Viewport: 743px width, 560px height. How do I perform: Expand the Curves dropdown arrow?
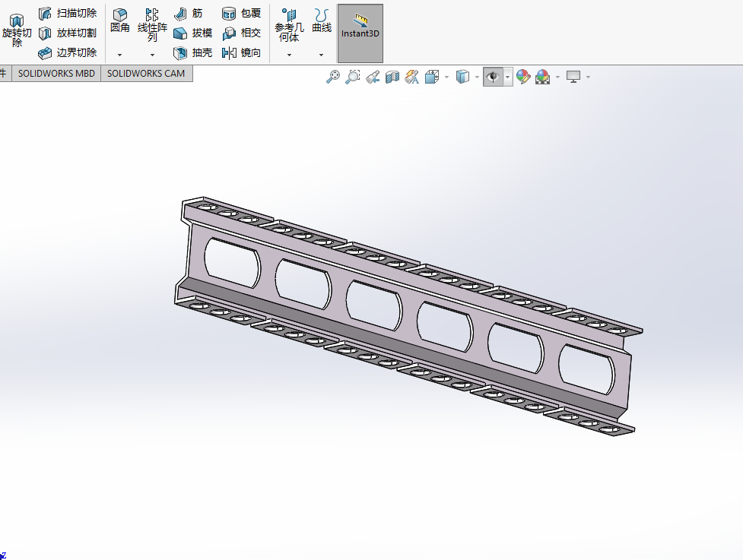pos(321,55)
